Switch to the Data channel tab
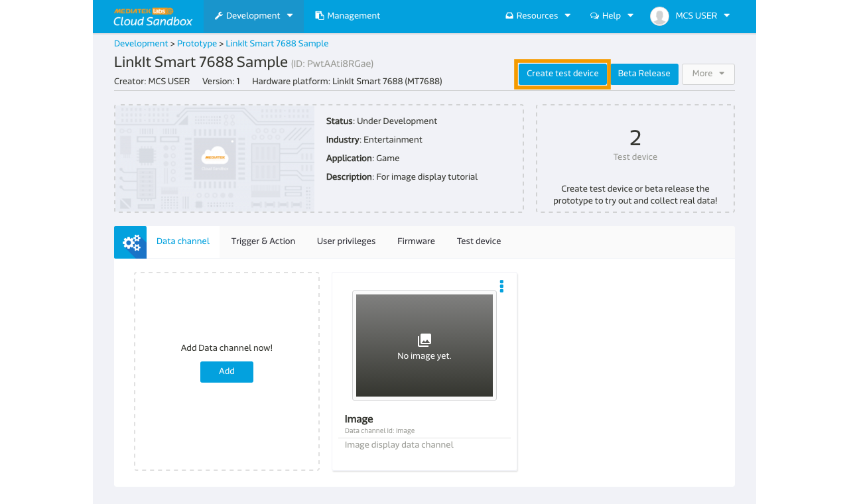 click(x=183, y=241)
